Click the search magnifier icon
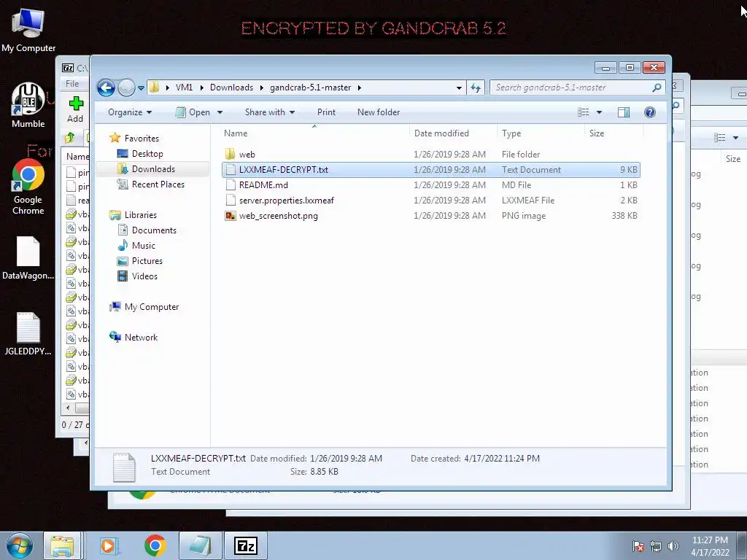Screen dimensions: 747x560 (x=657, y=87)
